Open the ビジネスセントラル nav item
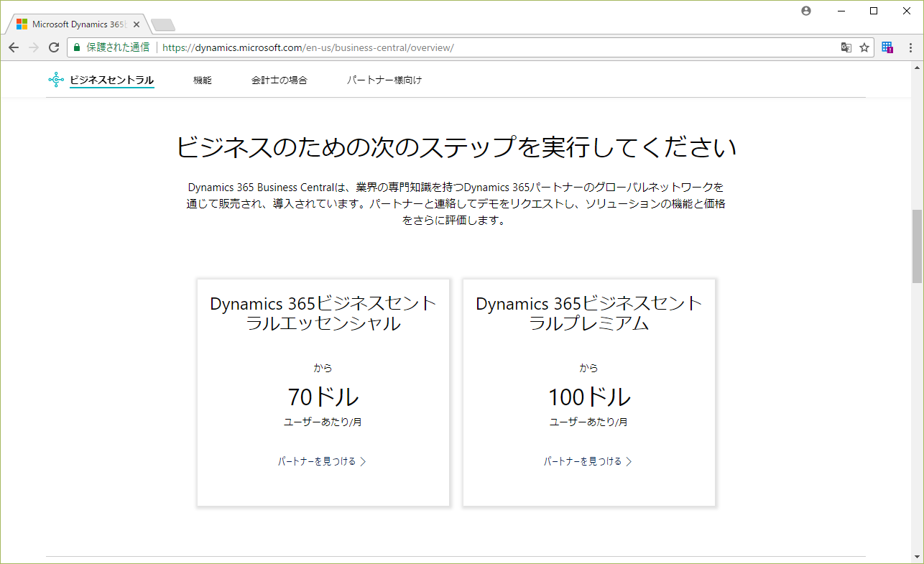 pos(111,80)
